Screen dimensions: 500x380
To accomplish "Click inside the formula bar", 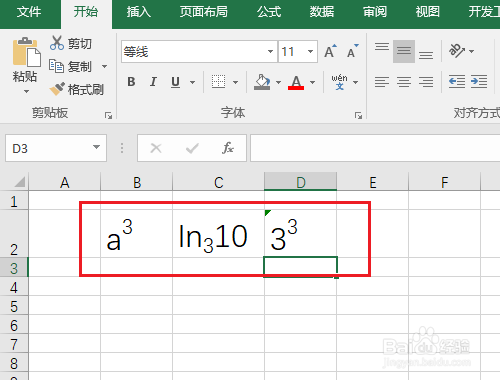I will pyautogui.click(x=375, y=148).
